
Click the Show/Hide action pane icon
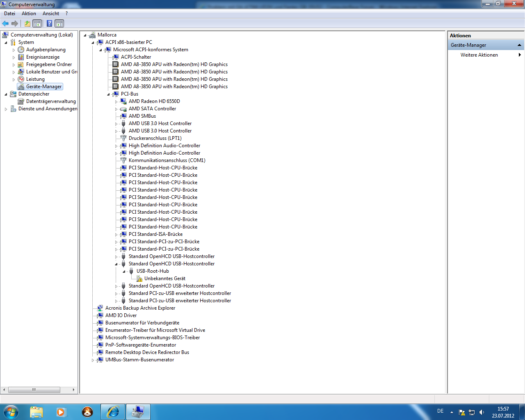pos(59,23)
